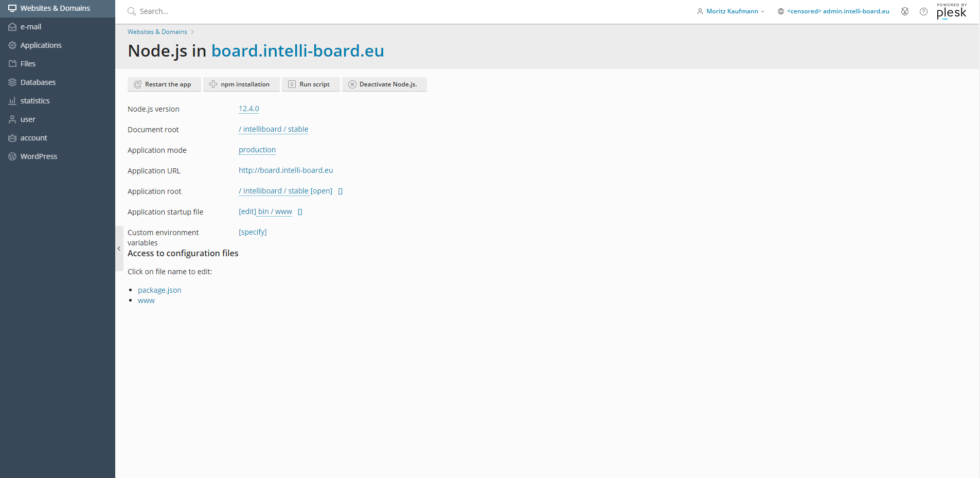980x478 pixels.
Task: Edit Document root path / intelliboard / stable
Action: 274,129
